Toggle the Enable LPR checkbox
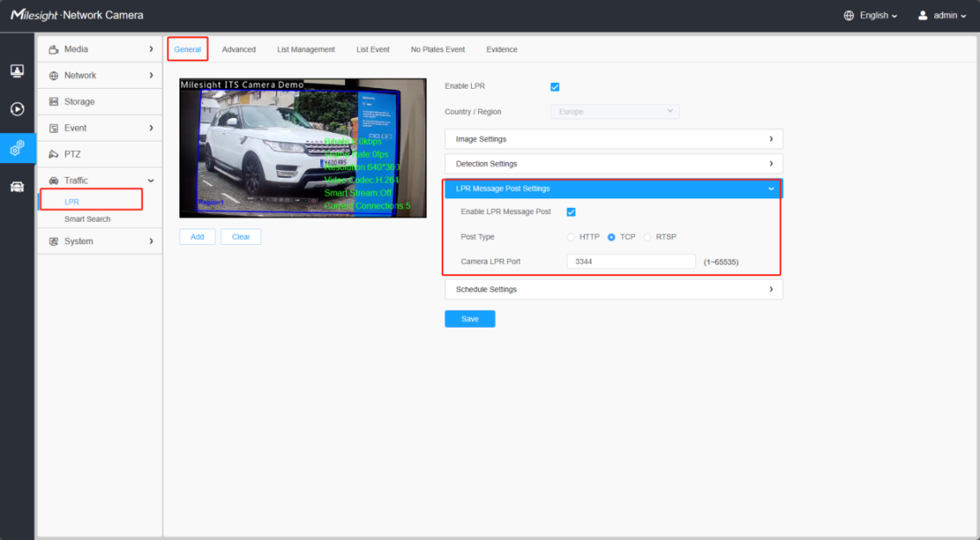980x540 pixels. (x=555, y=87)
